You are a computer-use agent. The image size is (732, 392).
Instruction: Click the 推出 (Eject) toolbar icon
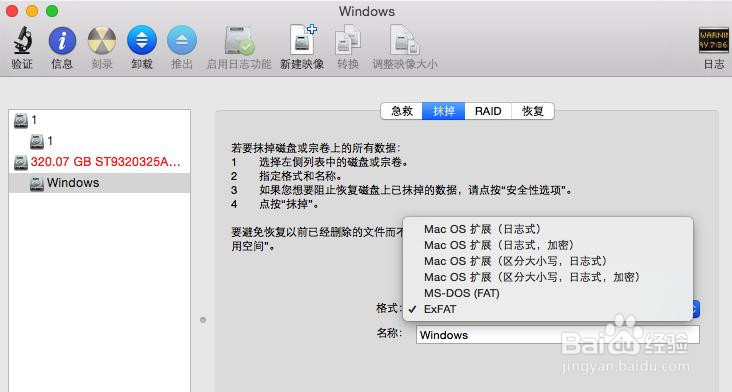click(x=182, y=41)
